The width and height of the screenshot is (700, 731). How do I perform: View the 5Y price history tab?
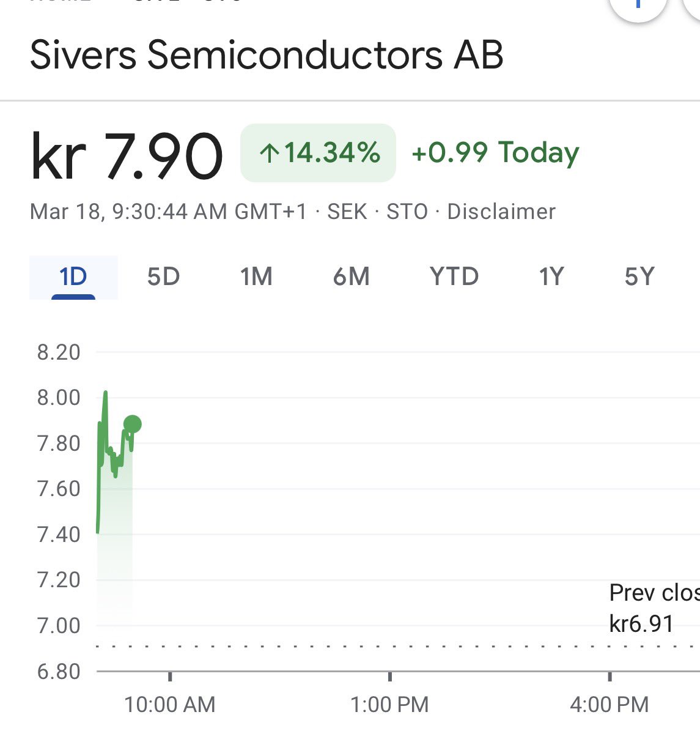(639, 277)
